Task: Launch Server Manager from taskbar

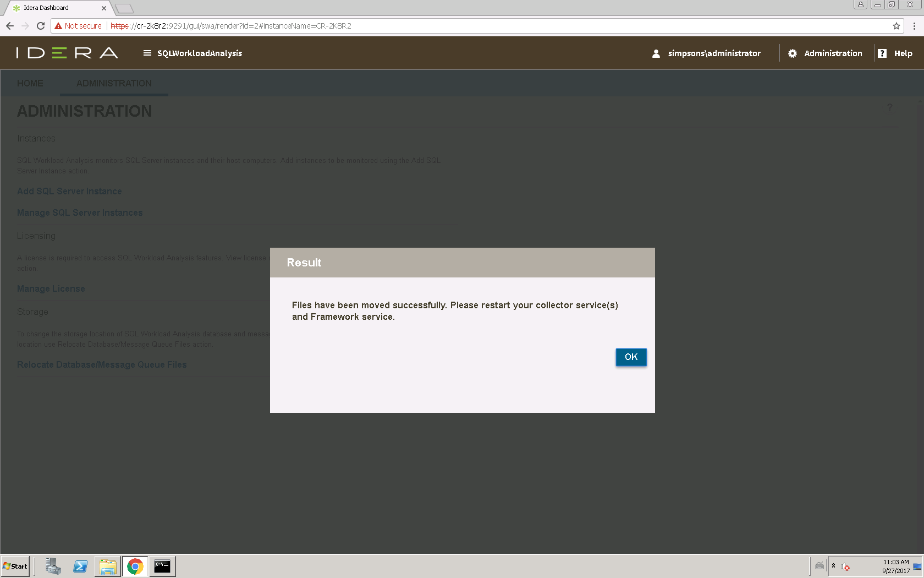Action: coord(53,566)
